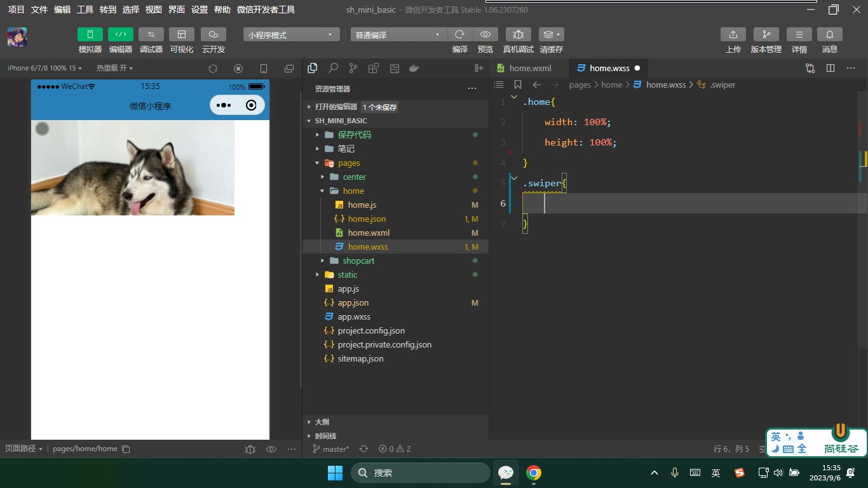Click the errors and warnings status item
The width and height of the screenshot is (868, 488).
point(395,449)
